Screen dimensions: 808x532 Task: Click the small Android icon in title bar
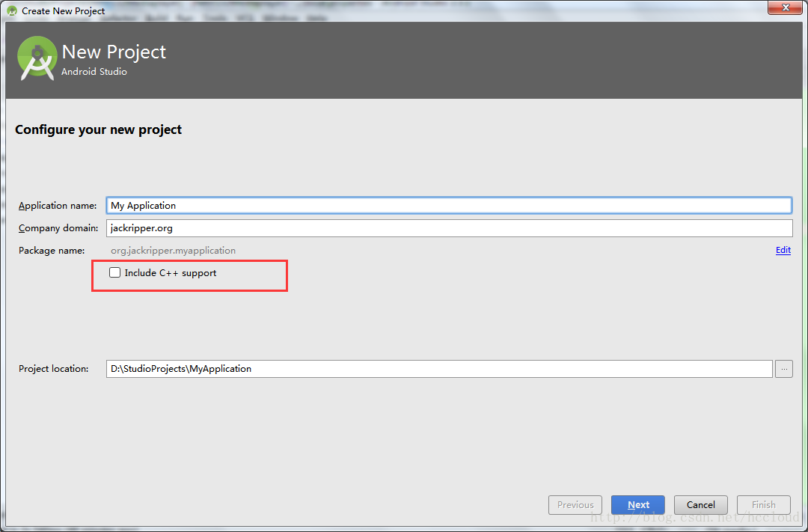coord(12,10)
